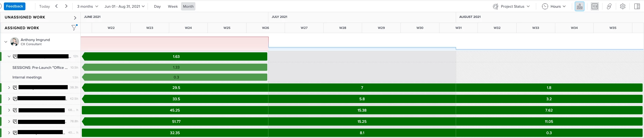The image size is (644, 138).
Task: Click the Hours clock icon
Action: point(545,6)
